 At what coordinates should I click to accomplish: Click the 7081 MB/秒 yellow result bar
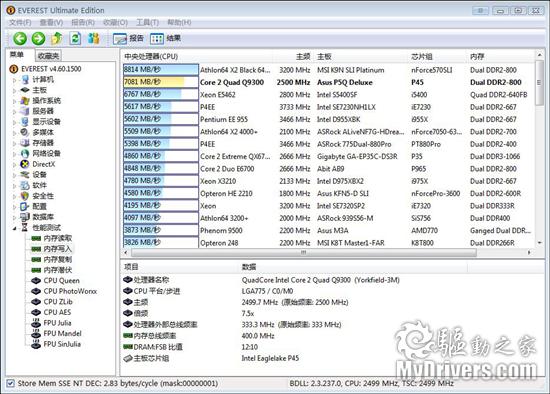click(160, 82)
